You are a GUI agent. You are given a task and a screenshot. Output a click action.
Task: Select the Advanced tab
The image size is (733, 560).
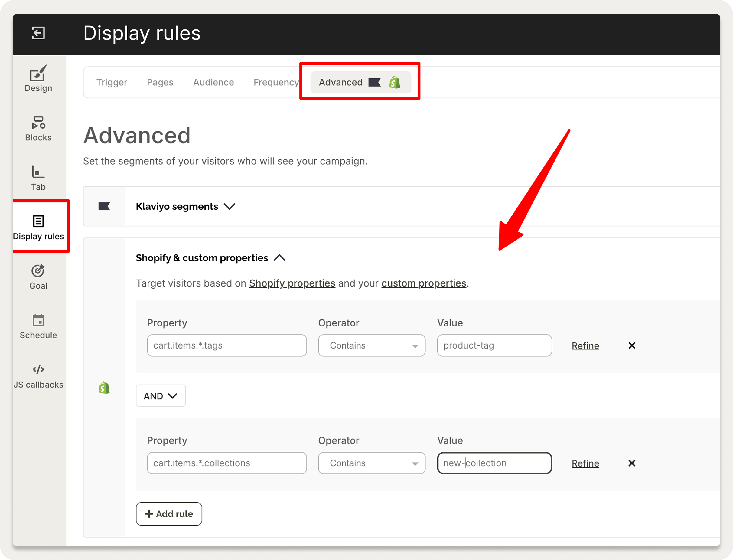341,82
